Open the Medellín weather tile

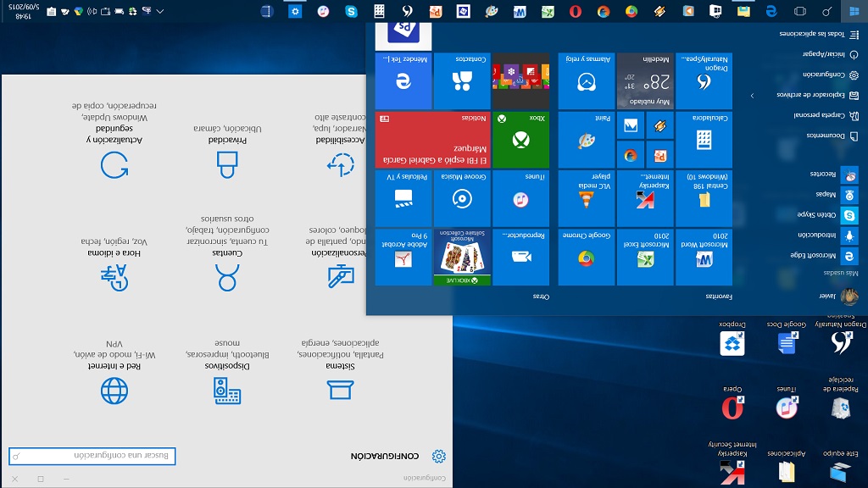(645, 80)
